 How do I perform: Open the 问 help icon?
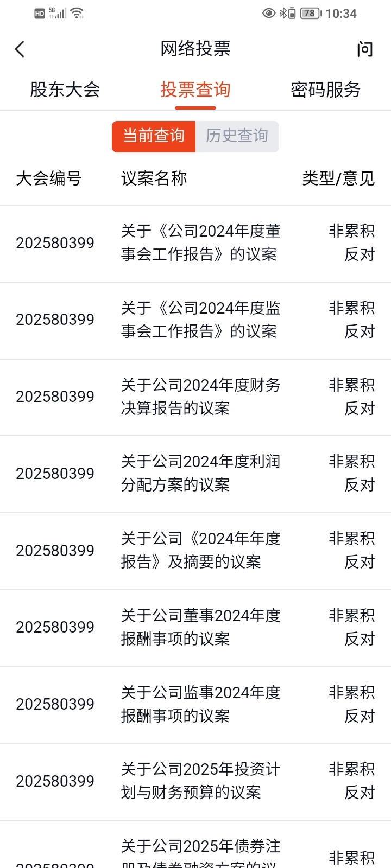365,49
